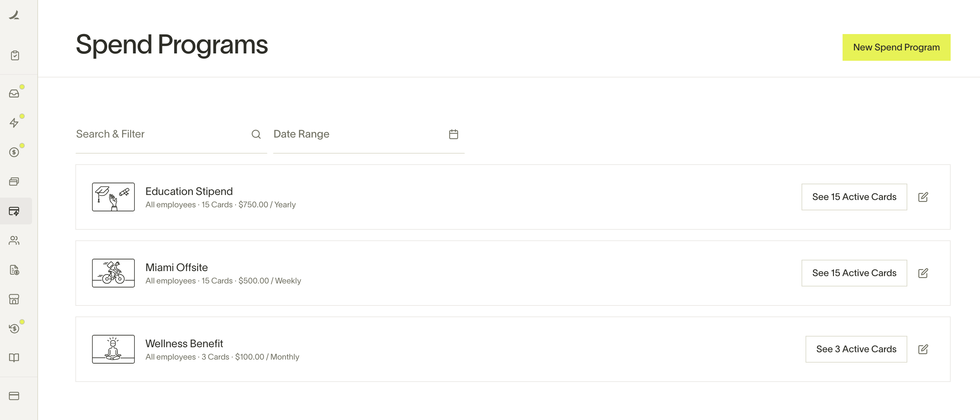980x420 pixels.
Task: Open the stacked cards sidebar icon
Action: tap(14, 182)
